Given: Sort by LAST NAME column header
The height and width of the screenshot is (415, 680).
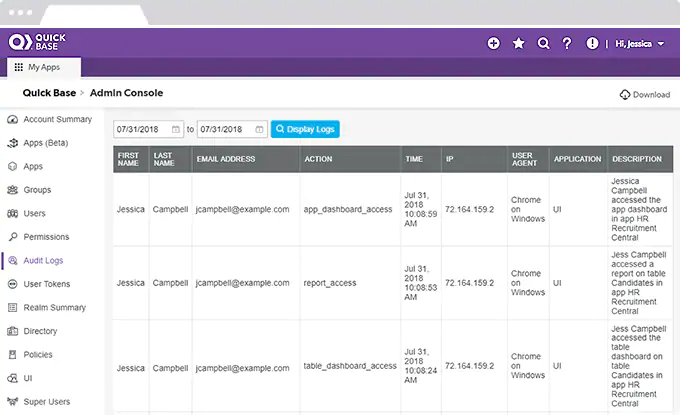Looking at the screenshot, I should click(170, 159).
